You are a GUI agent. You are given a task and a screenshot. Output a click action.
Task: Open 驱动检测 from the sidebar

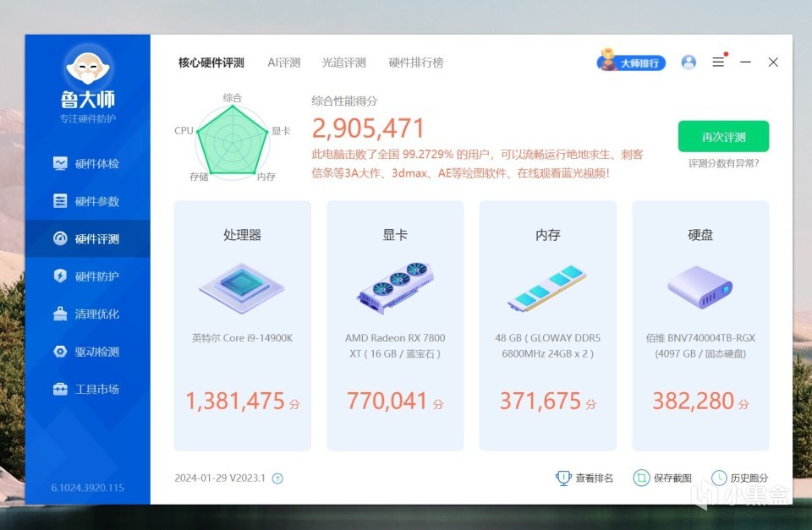coord(87,352)
